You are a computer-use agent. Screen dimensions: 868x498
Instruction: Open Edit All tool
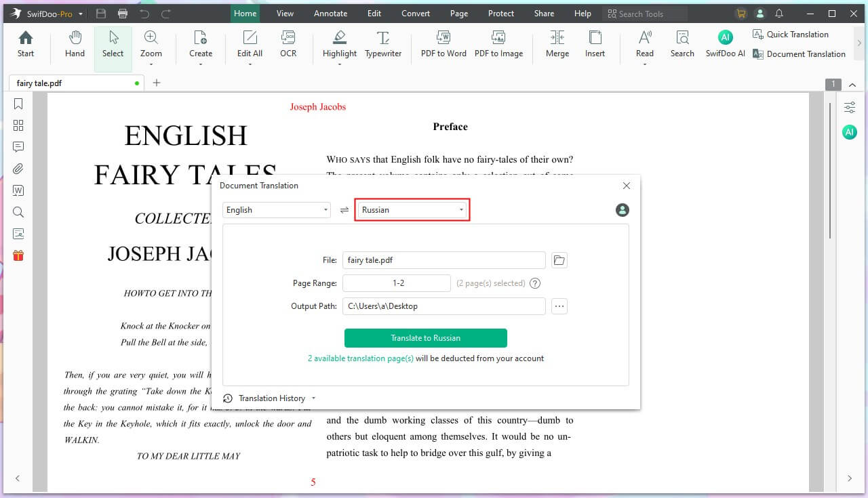250,44
